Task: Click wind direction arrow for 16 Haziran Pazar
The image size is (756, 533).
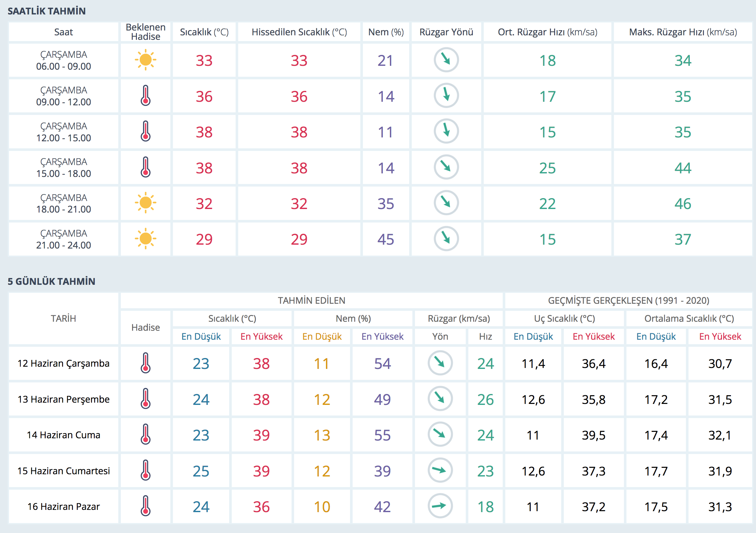Action: [x=440, y=506]
